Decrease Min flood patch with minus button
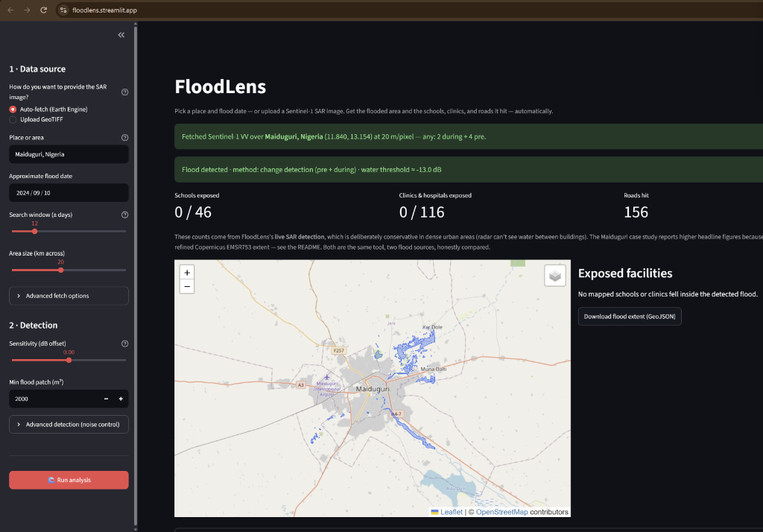Image resolution: width=763 pixels, height=532 pixels. pos(106,399)
